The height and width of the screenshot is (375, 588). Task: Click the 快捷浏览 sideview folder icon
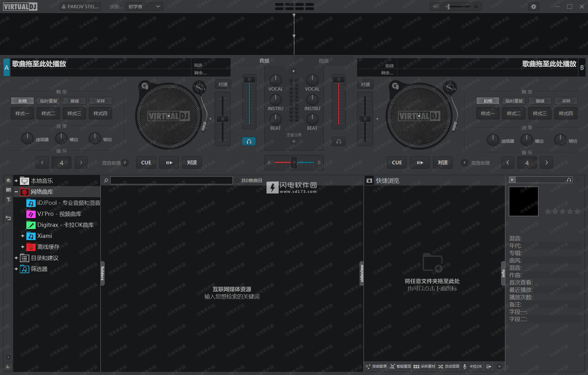click(x=369, y=181)
